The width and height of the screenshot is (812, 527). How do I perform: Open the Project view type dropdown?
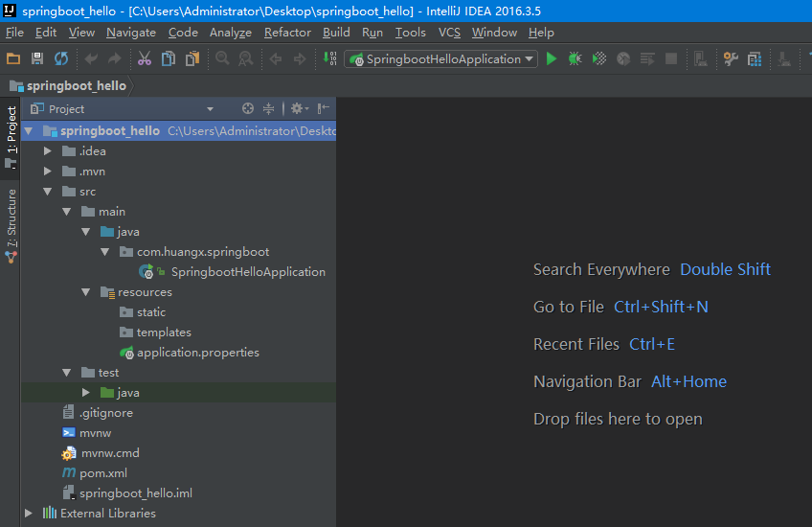coord(210,109)
